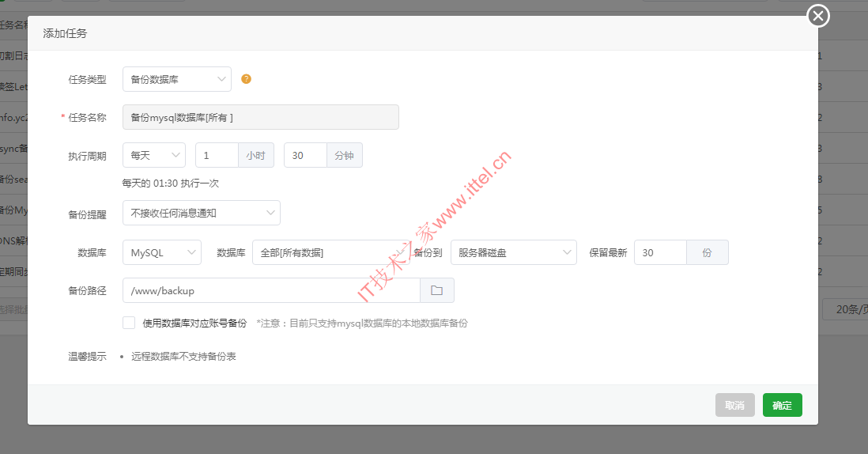Click the minute input showing 30

[x=306, y=155]
